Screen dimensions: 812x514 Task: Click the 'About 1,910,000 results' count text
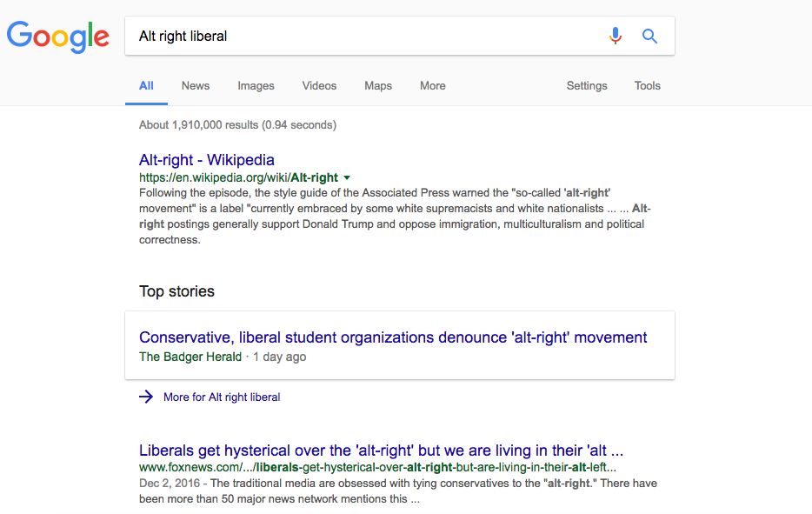[x=237, y=125]
